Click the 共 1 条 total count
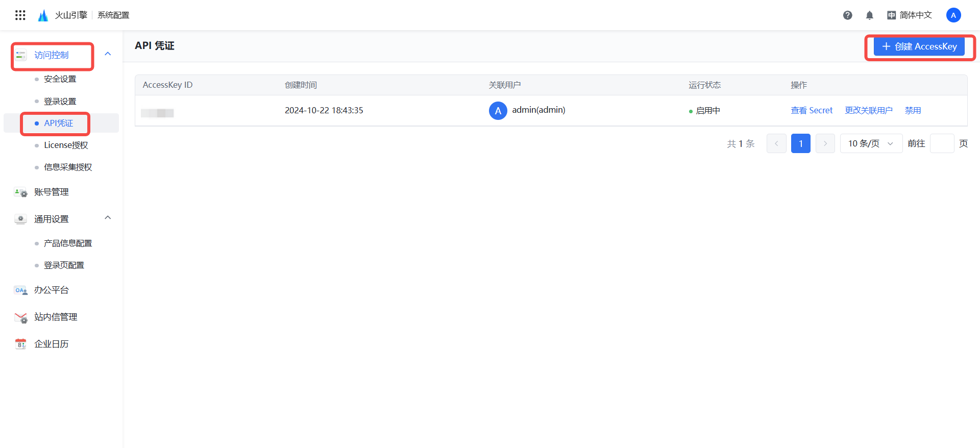Viewport: 980px width, 448px height. click(741, 144)
